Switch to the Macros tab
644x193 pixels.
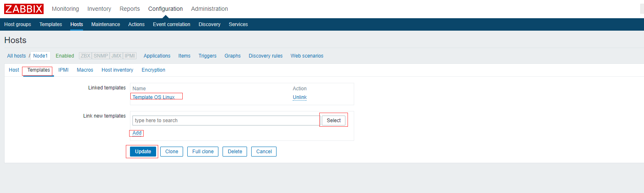pyautogui.click(x=85, y=70)
